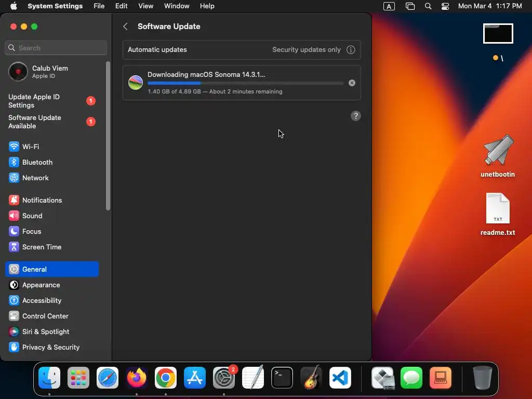Open Bluetooth settings in sidebar
Image resolution: width=532 pixels, height=399 pixels.
coord(52,162)
